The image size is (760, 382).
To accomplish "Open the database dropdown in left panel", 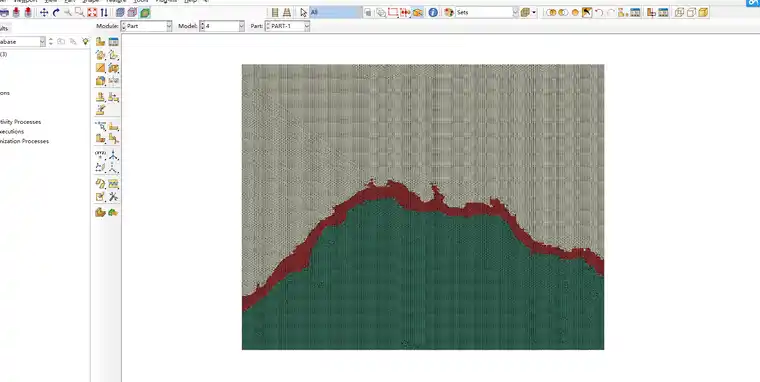I will [x=22, y=42].
